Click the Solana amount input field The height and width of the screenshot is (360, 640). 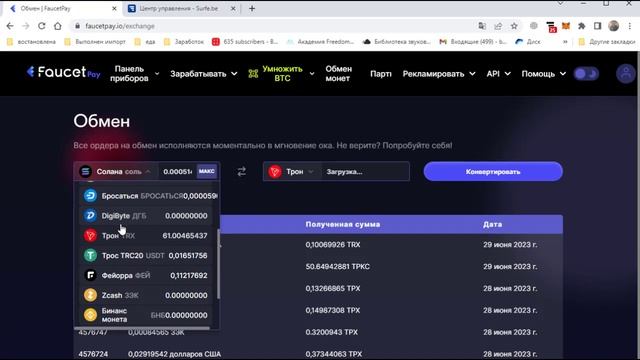[178, 171]
